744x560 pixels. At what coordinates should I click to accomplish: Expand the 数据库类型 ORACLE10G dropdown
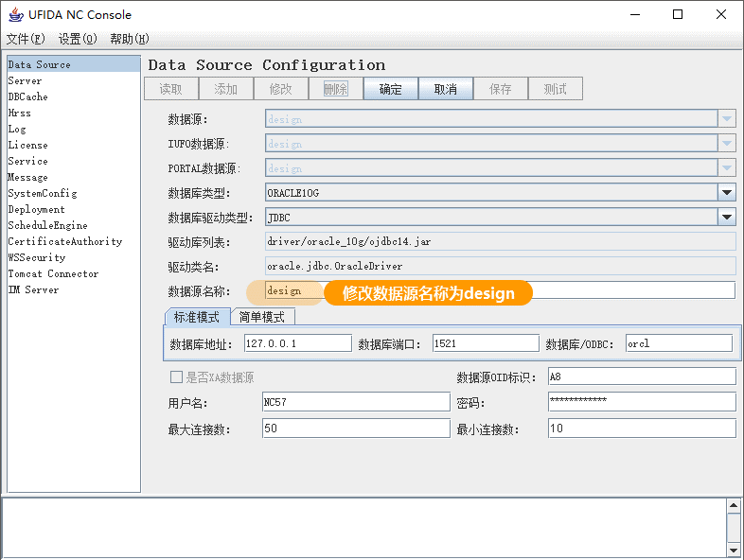726,192
